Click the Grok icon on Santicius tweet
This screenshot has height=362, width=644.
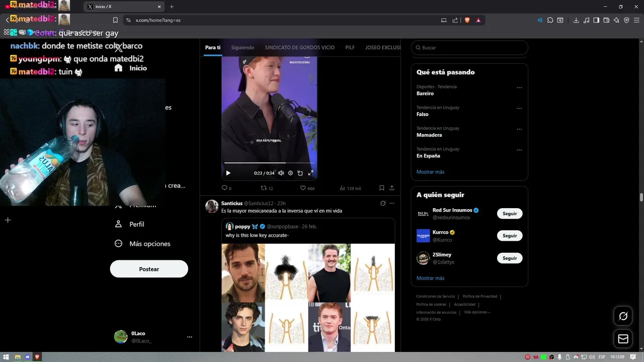pyautogui.click(x=383, y=203)
